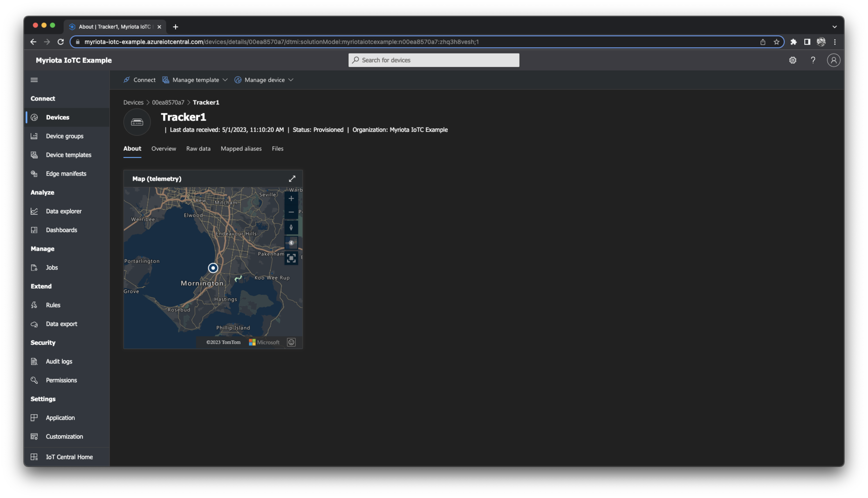
Task: Click the Search for devices field
Action: 433,60
